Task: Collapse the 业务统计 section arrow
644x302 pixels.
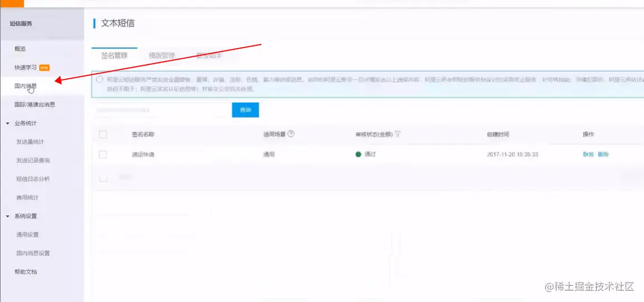Action: point(7,123)
